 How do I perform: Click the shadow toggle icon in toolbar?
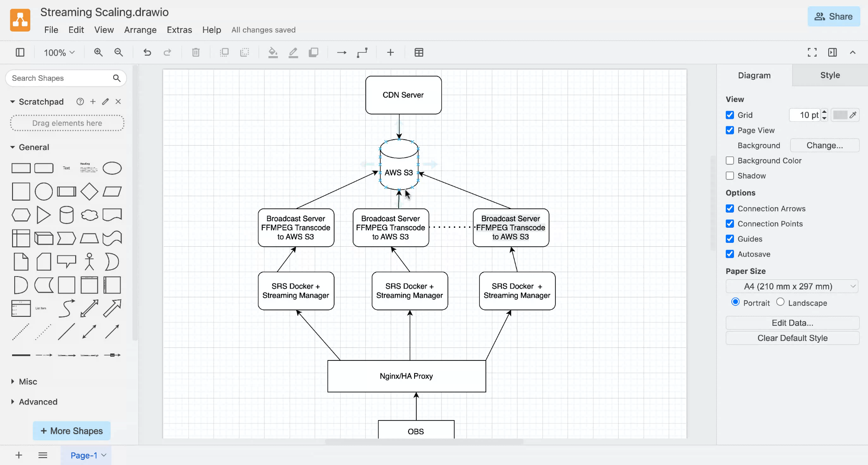point(313,52)
